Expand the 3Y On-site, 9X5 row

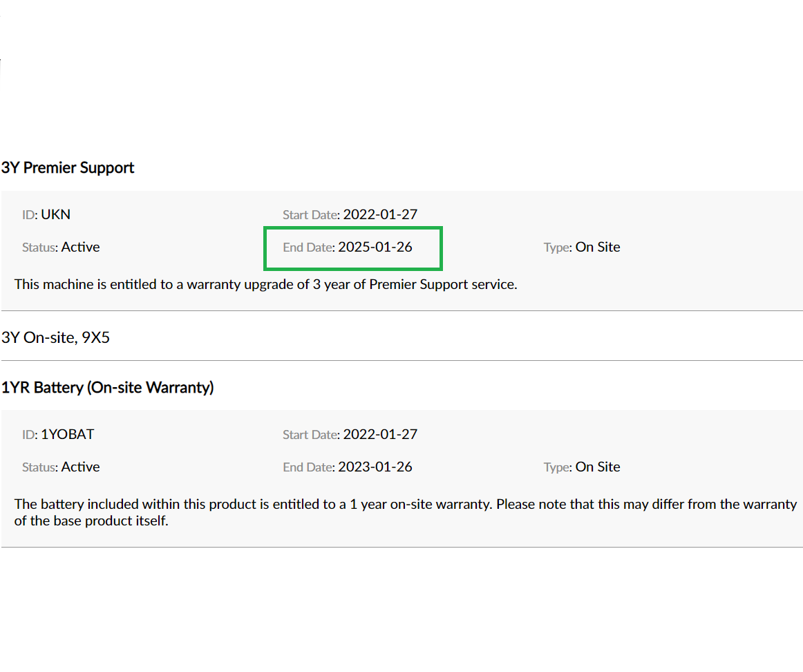(x=56, y=338)
